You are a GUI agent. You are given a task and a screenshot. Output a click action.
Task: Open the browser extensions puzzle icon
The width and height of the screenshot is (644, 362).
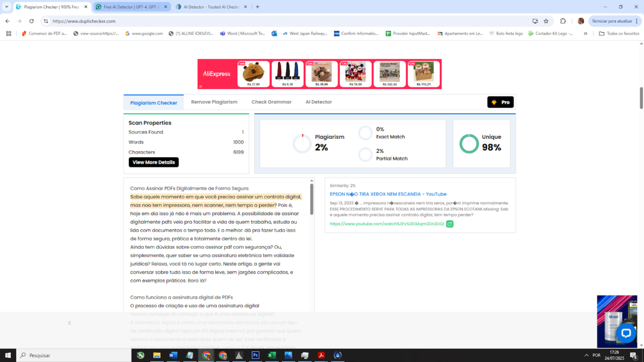[563, 21]
